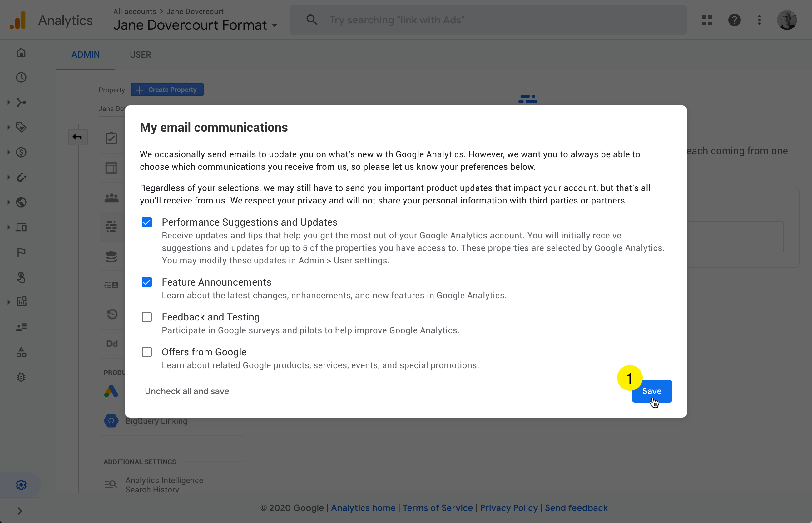Expand the Retention section arrow
Image resolution: width=812 pixels, height=523 pixels.
(x=8, y=177)
